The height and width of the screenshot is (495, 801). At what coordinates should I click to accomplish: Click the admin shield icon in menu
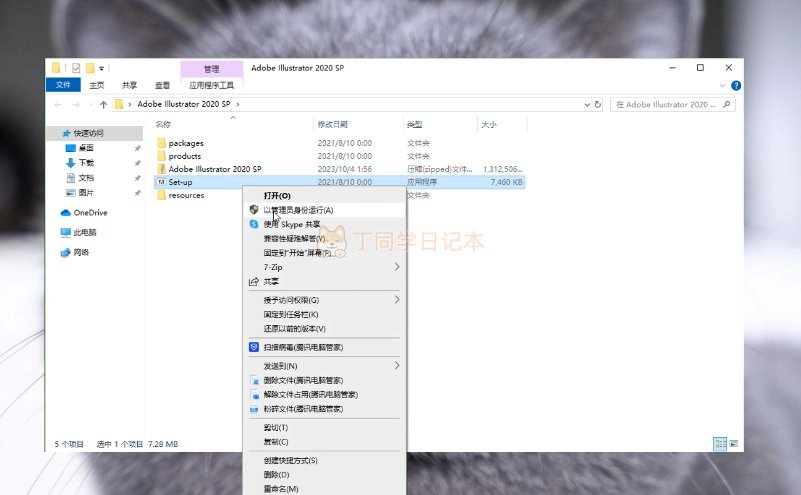[254, 209]
